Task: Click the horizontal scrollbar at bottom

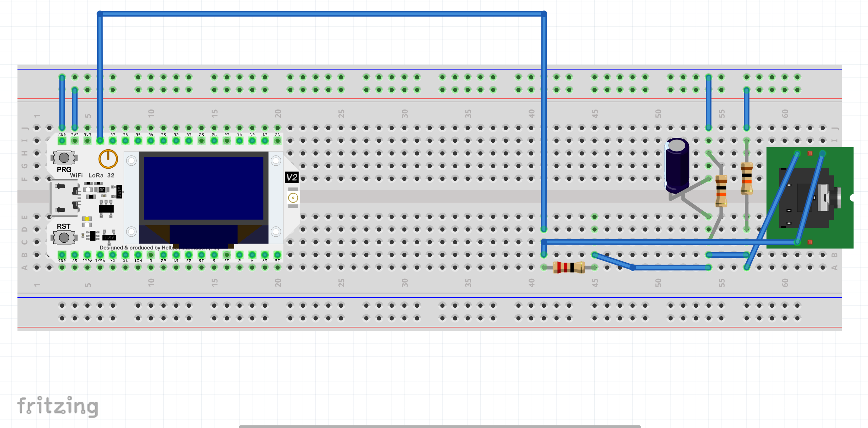Action: click(x=440, y=426)
